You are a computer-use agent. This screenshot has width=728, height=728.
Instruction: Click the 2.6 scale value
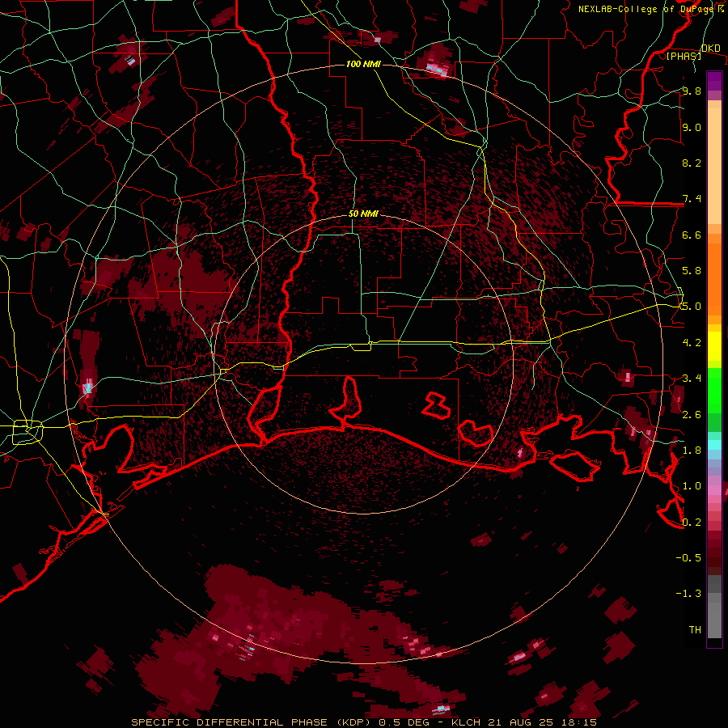tap(692, 415)
